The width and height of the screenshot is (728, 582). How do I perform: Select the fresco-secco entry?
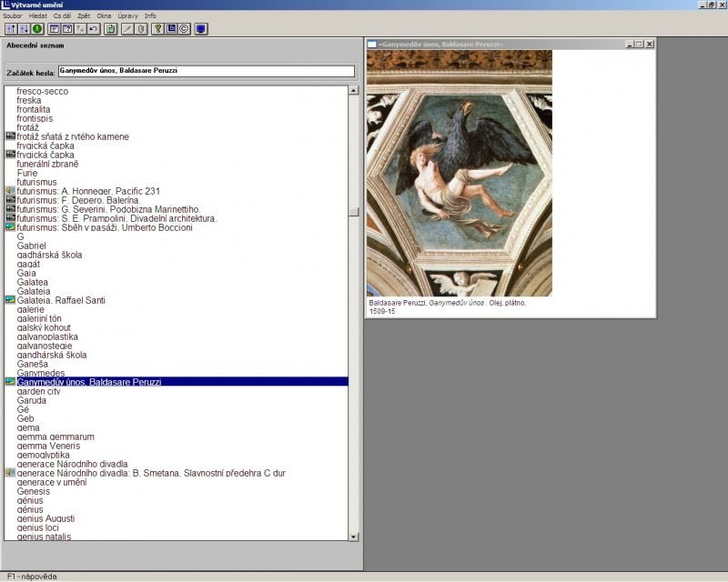click(x=43, y=92)
